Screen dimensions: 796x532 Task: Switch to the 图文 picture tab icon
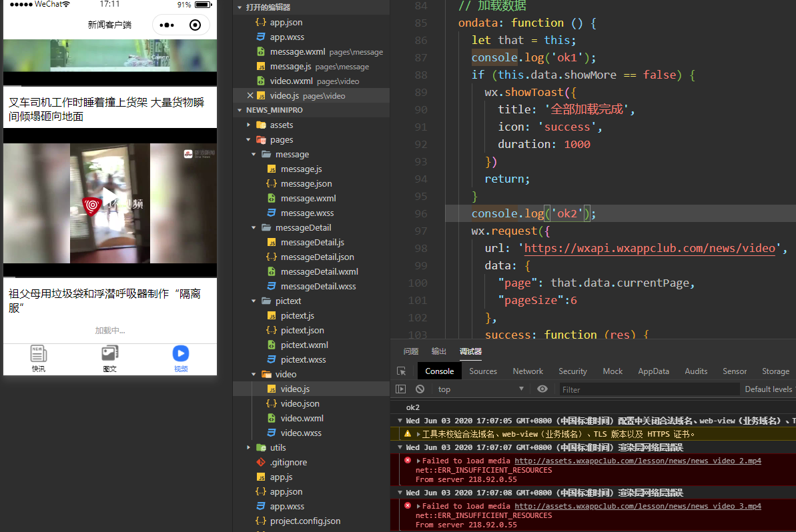pos(109,354)
